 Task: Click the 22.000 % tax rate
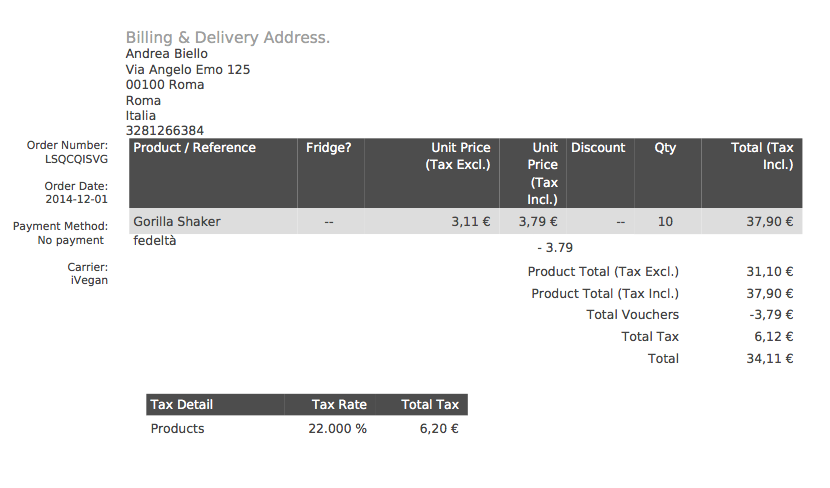[x=337, y=429]
